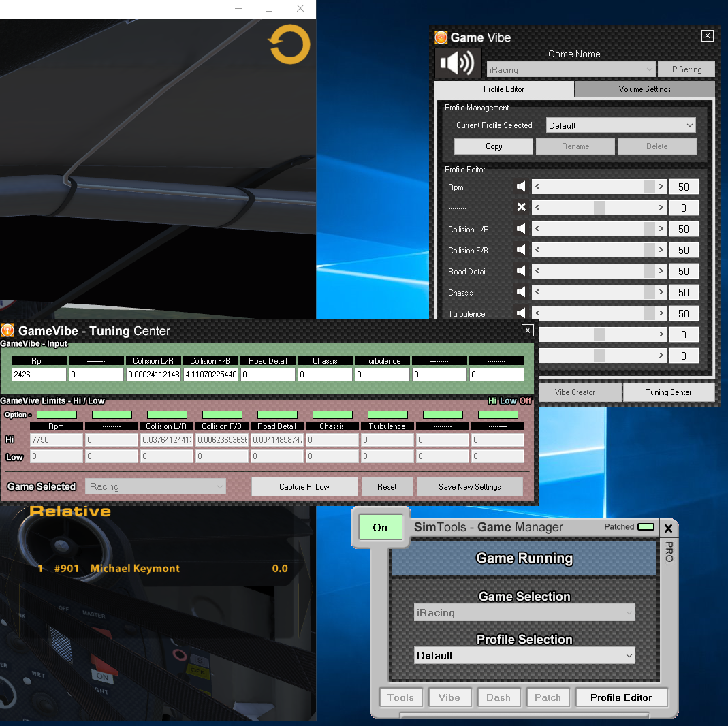This screenshot has height=726, width=728.
Task: Click the Copy profile button
Action: coord(494,146)
